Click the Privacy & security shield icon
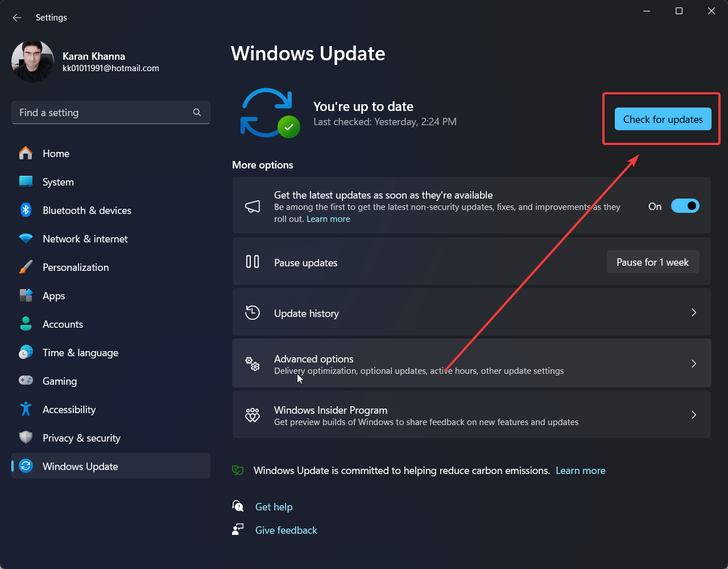The width and height of the screenshot is (728, 569). (x=26, y=438)
